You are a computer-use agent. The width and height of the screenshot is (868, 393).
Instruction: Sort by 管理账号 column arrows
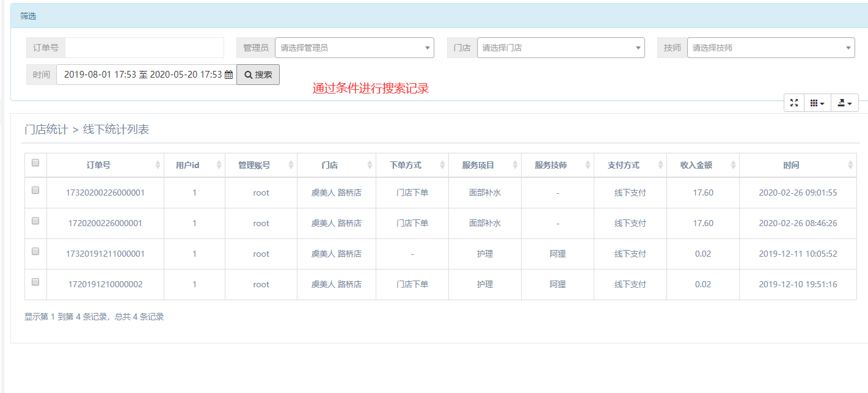291,165
